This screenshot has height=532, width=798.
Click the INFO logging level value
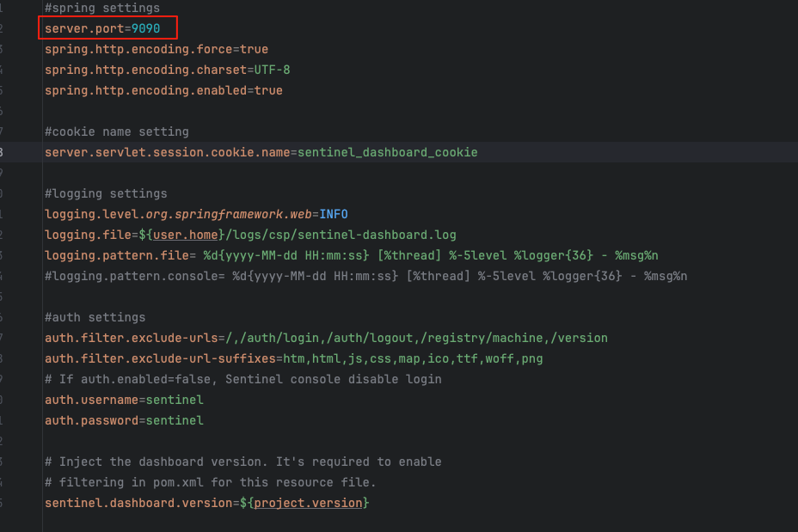pyautogui.click(x=334, y=214)
